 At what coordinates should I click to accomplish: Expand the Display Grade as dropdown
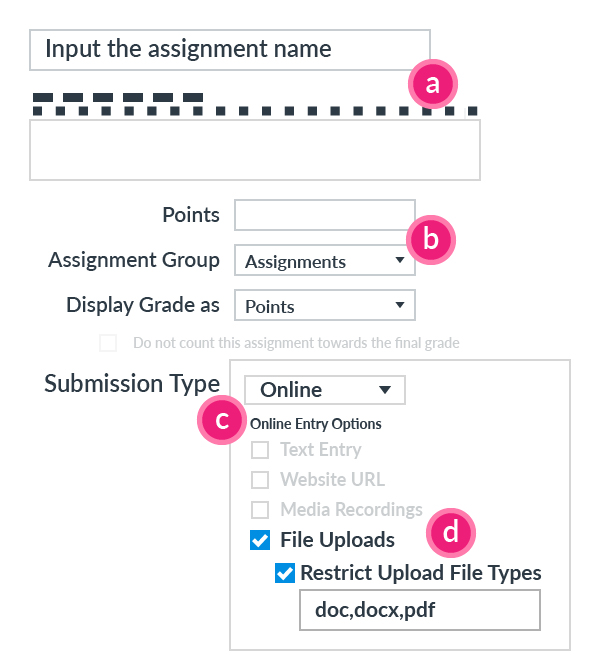(324, 305)
